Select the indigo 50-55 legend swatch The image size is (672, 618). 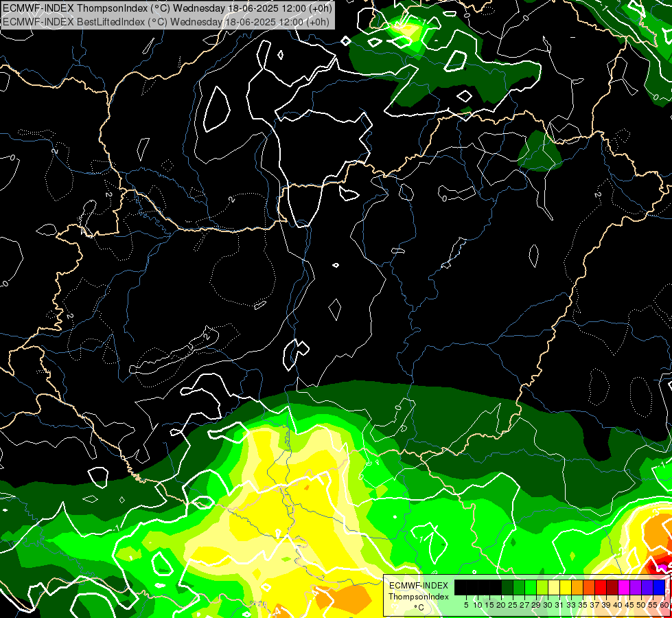coord(647,588)
